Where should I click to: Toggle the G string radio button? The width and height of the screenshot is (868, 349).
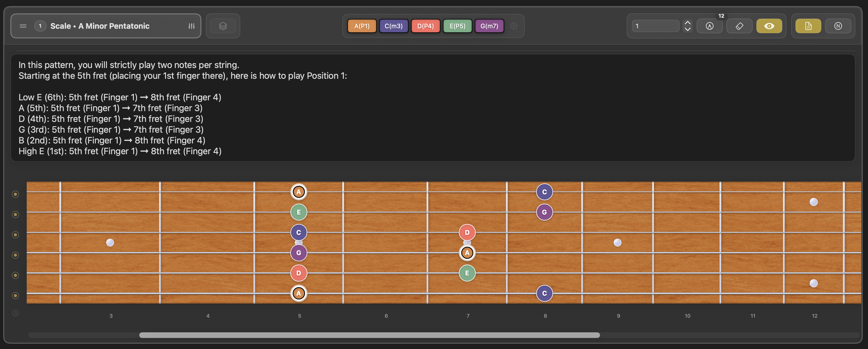tap(15, 235)
